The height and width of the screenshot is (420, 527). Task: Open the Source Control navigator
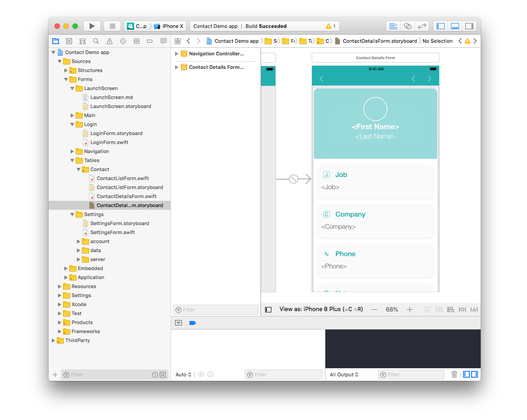[69, 41]
